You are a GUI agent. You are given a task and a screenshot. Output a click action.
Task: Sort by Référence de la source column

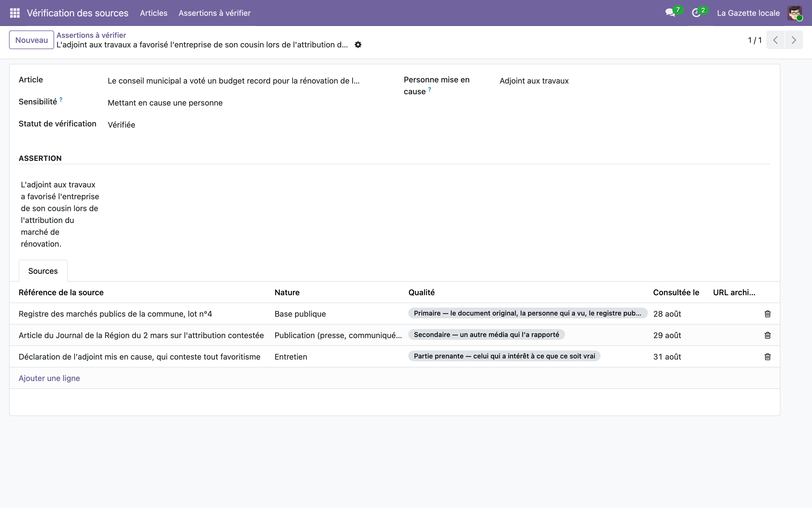[x=61, y=293]
